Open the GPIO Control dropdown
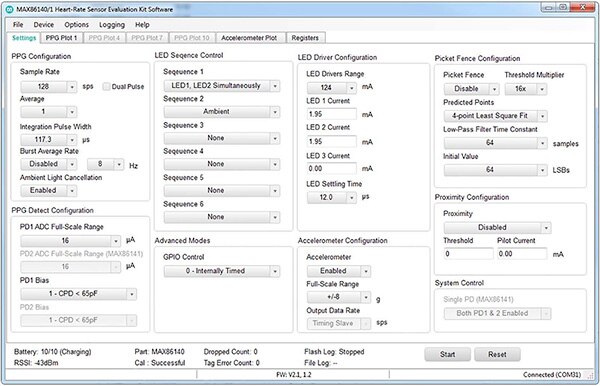The height and width of the screenshot is (386, 600). click(x=222, y=271)
